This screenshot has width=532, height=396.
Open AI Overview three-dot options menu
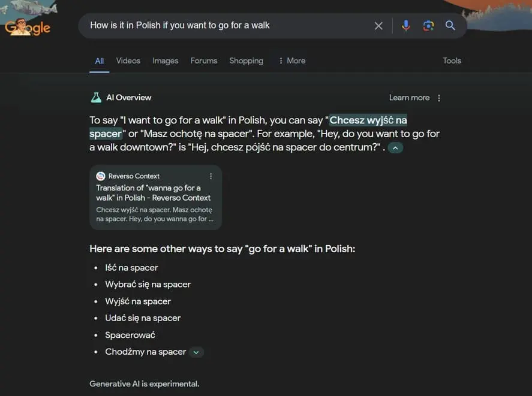click(439, 98)
